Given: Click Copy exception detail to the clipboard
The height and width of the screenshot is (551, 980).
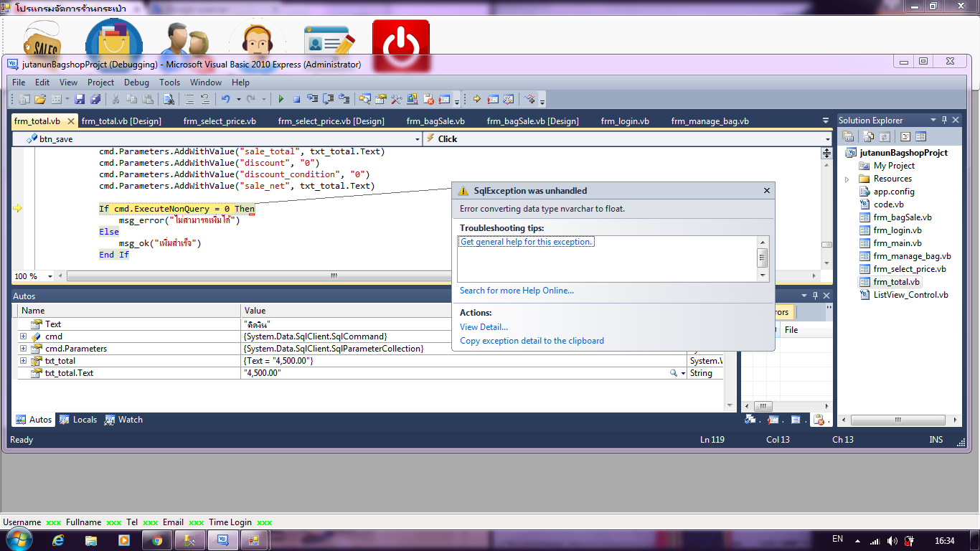Looking at the screenshot, I should [x=532, y=341].
